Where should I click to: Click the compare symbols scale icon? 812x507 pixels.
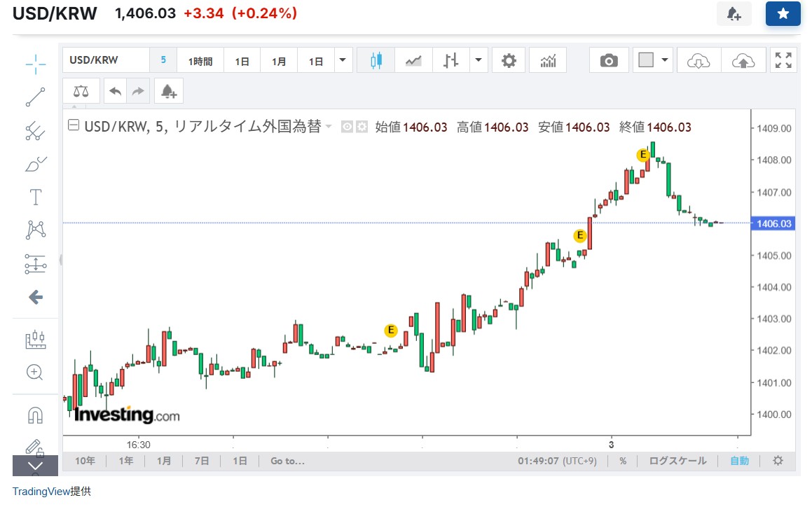point(81,91)
